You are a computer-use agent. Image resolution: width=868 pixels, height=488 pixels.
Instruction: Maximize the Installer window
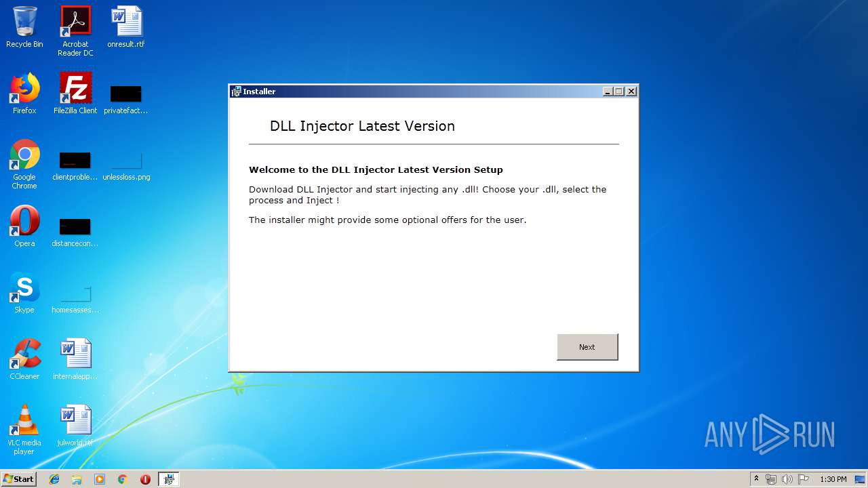(619, 91)
